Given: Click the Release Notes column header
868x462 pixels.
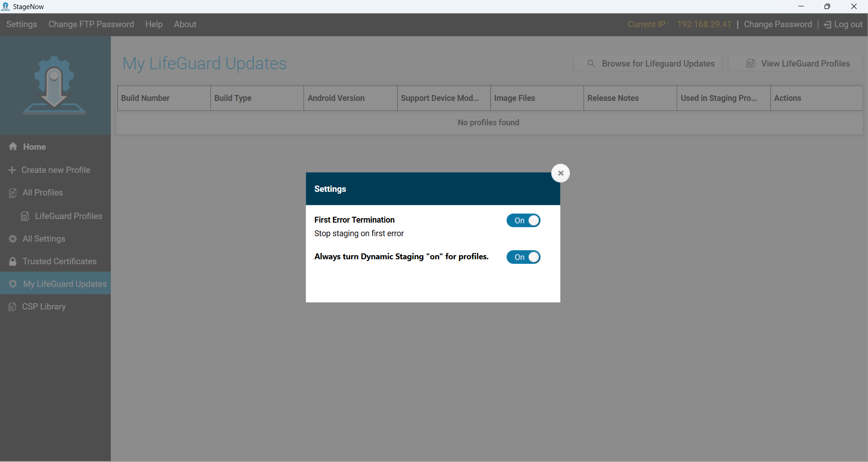Looking at the screenshot, I should click(x=630, y=98).
